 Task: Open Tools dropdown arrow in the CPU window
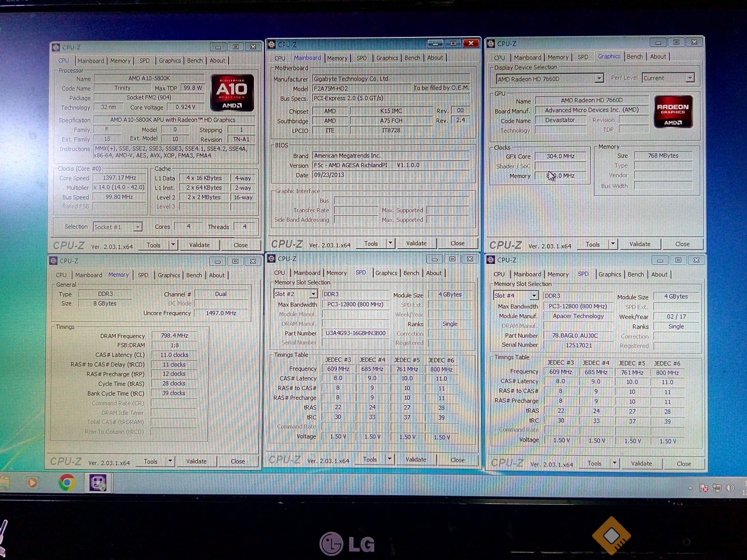point(173,245)
